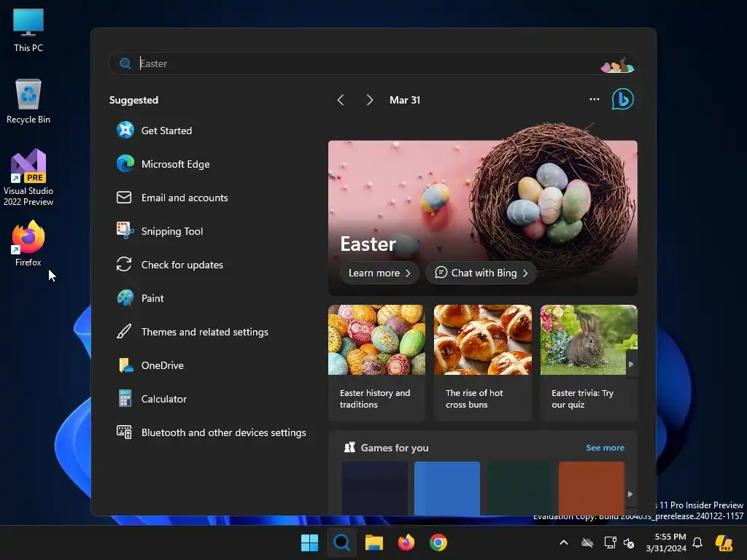Image resolution: width=747 pixels, height=560 pixels.
Task: Open the Windows Start button
Action: click(309, 542)
